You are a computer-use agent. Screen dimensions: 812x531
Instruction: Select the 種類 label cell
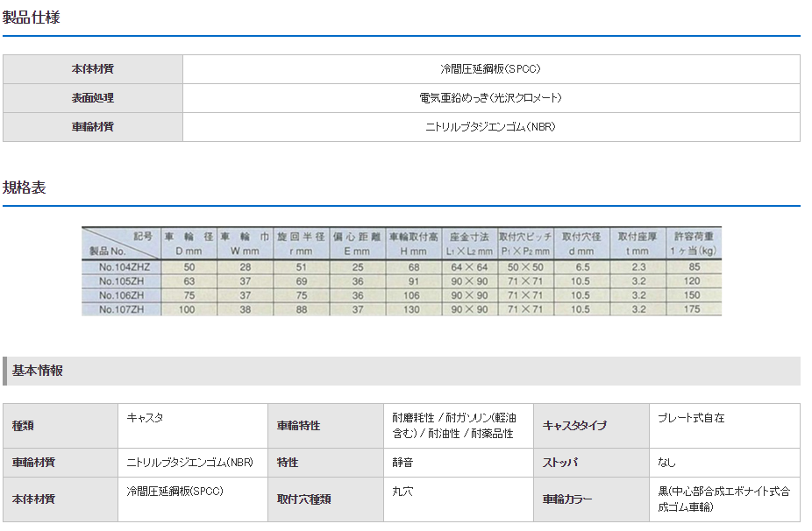61,426
